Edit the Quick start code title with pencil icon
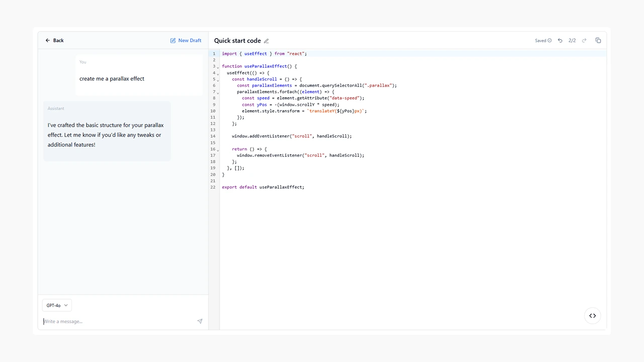The image size is (644, 362). click(267, 41)
